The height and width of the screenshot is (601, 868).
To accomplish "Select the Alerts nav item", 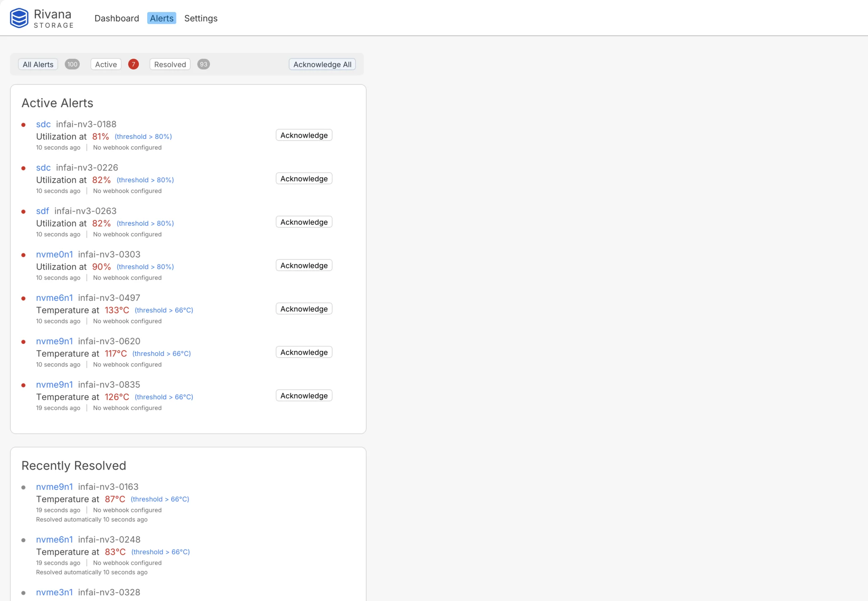I will (x=162, y=18).
